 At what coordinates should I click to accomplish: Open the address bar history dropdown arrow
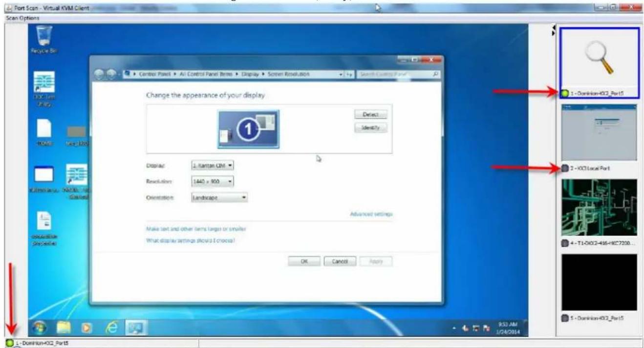[x=342, y=74]
